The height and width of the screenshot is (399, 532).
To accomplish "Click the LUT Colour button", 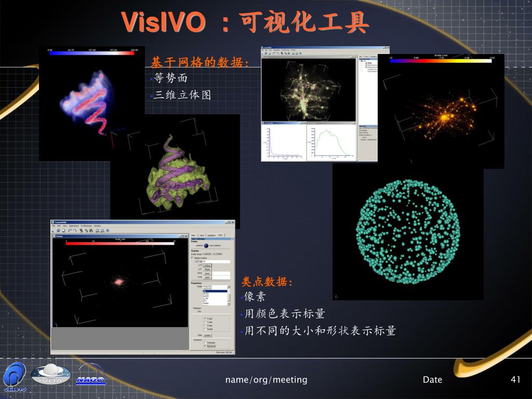I will pyautogui.click(x=207, y=265).
